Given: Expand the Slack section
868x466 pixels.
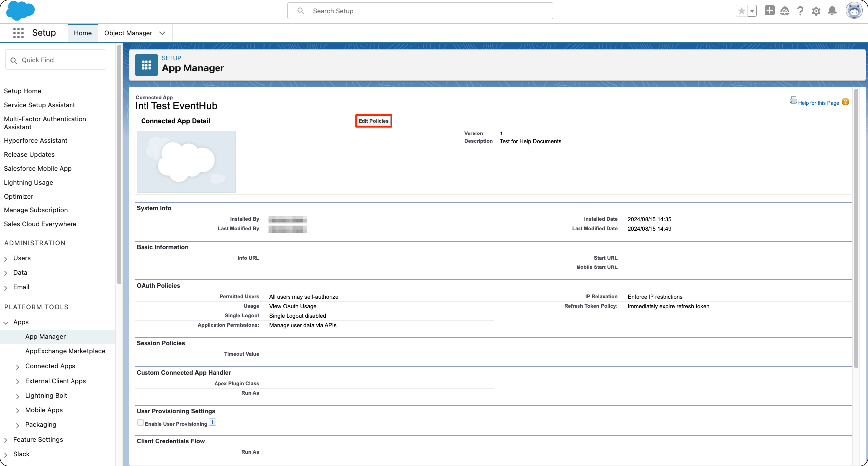Looking at the screenshot, I should (x=6, y=455).
